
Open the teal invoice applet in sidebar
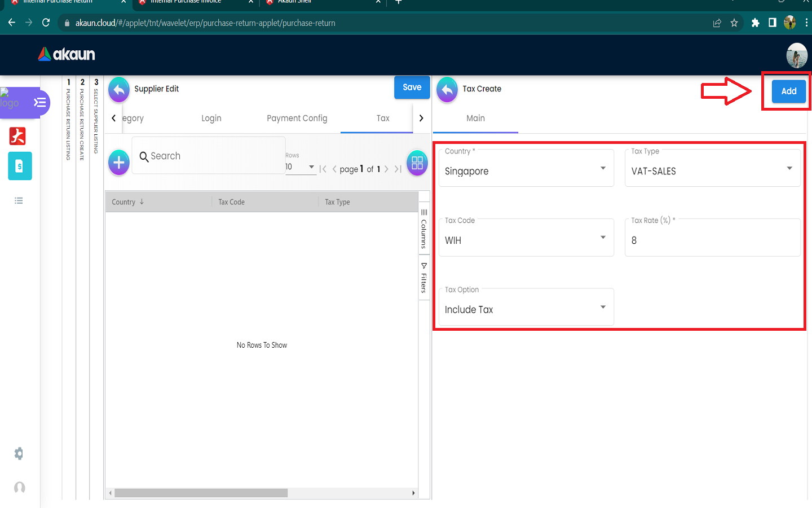[x=20, y=166]
